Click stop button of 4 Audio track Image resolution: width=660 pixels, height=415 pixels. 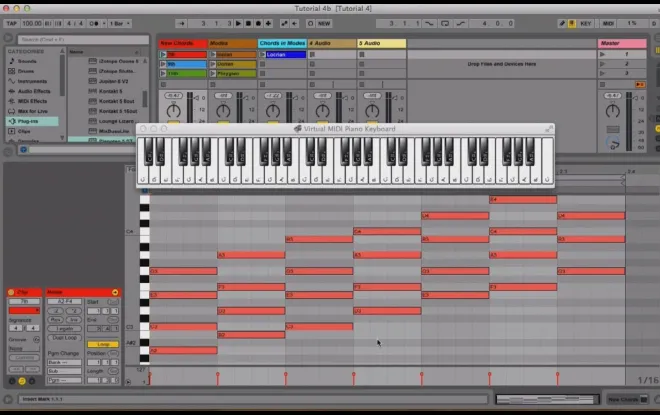[312, 85]
